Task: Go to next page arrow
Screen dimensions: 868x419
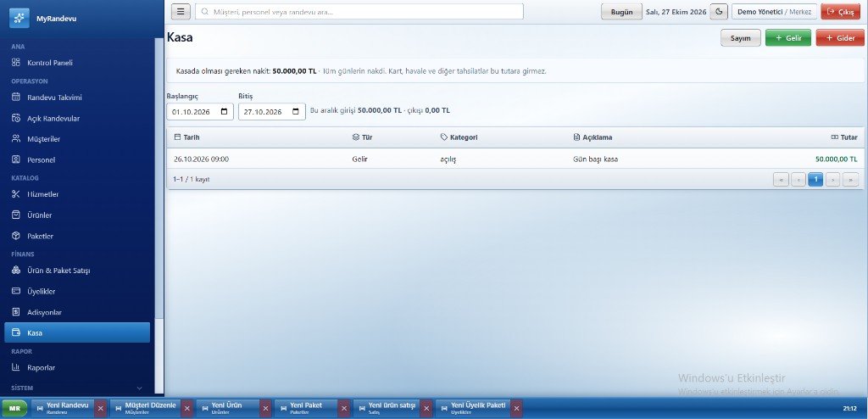Action: click(x=832, y=179)
